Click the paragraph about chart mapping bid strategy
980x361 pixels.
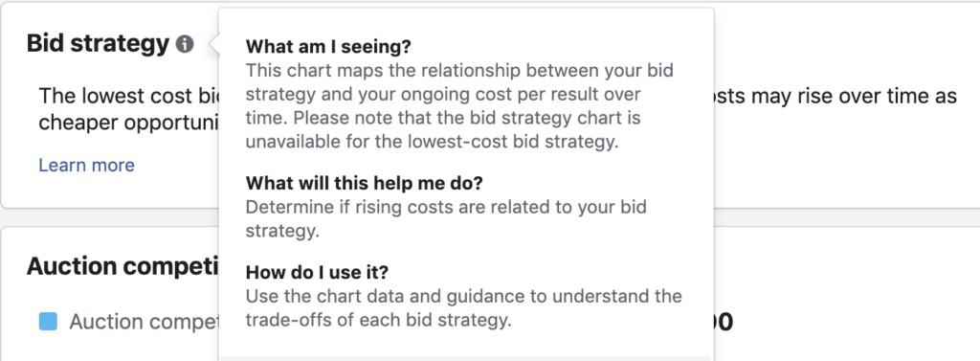tap(459, 105)
